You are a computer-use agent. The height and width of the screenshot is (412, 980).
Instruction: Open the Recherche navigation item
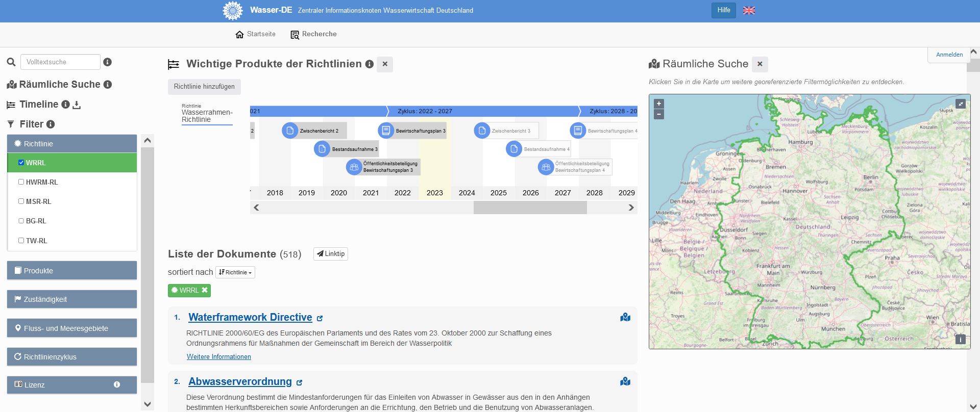click(x=313, y=34)
